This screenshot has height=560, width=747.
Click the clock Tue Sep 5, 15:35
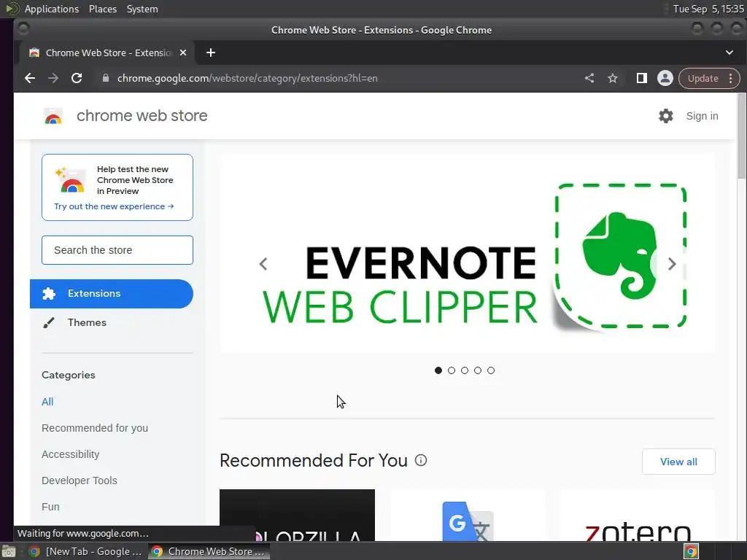click(708, 9)
